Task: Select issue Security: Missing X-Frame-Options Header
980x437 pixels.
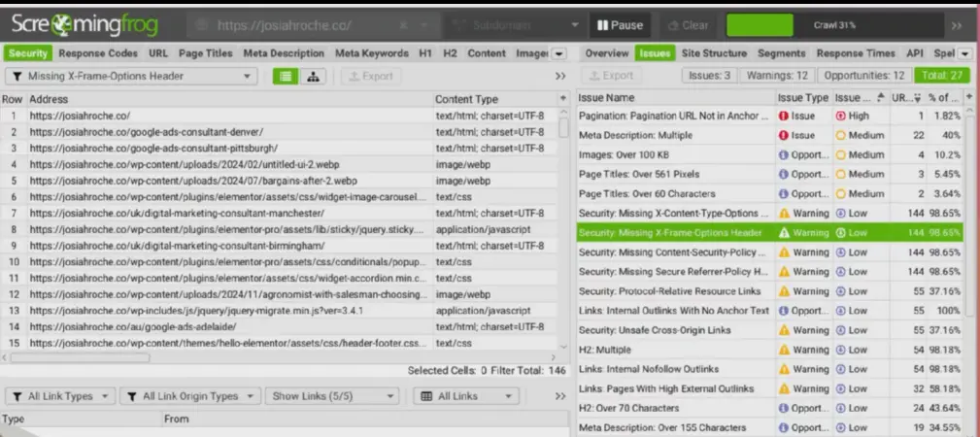Action: coord(769,232)
